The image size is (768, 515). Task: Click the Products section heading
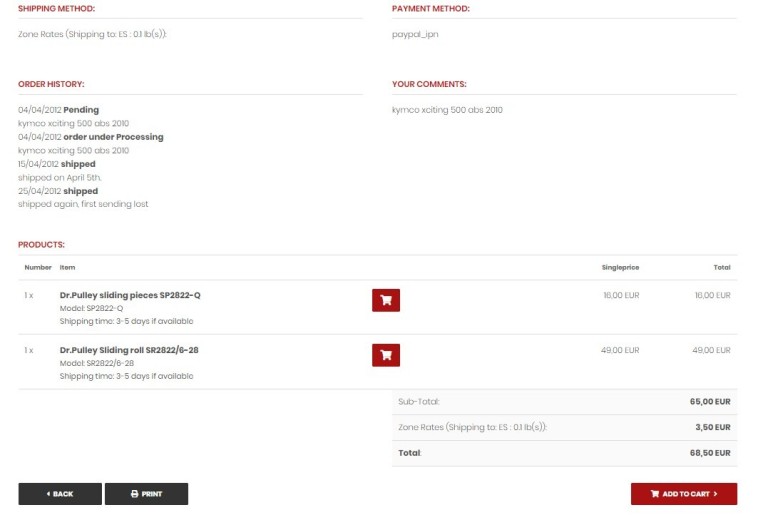pos(41,244)
